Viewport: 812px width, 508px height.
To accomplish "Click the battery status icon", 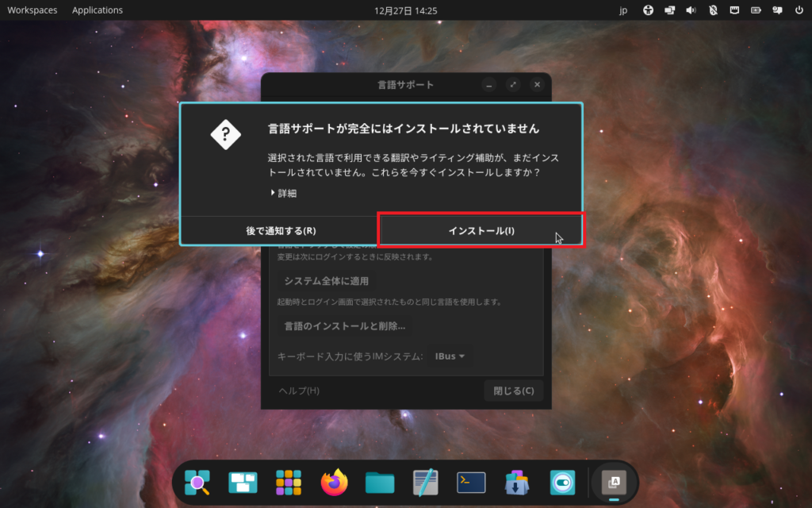I will (x=756, y=10).
